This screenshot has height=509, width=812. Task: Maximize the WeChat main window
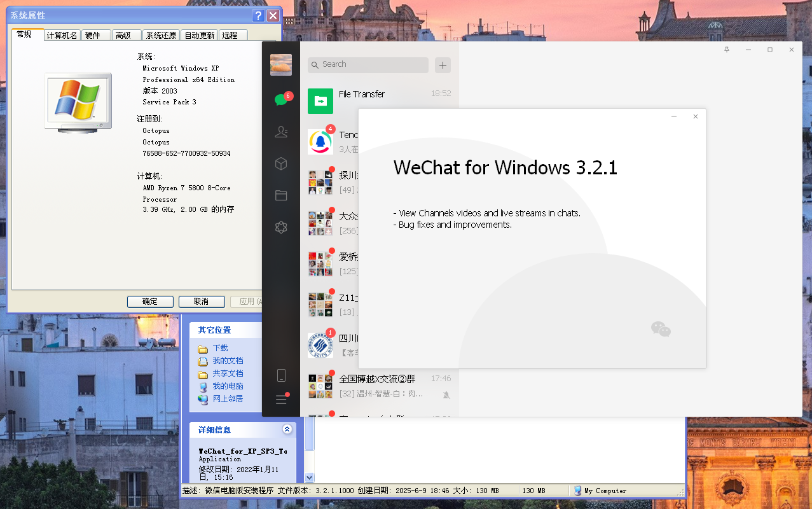point(770,50)
